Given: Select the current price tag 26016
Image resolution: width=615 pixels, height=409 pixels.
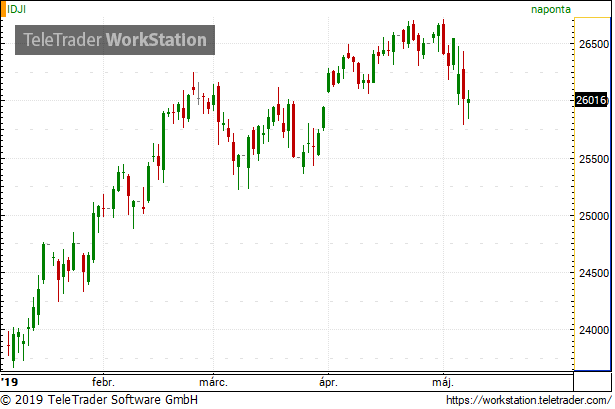Looking at the screenshot, I should coord(591,100).
